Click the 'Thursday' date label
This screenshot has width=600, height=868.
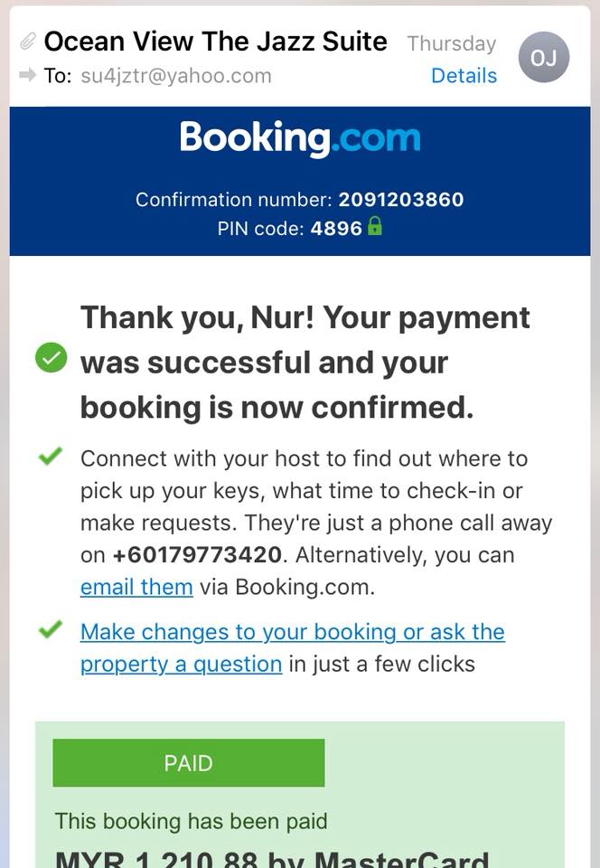tap(451, 43)
